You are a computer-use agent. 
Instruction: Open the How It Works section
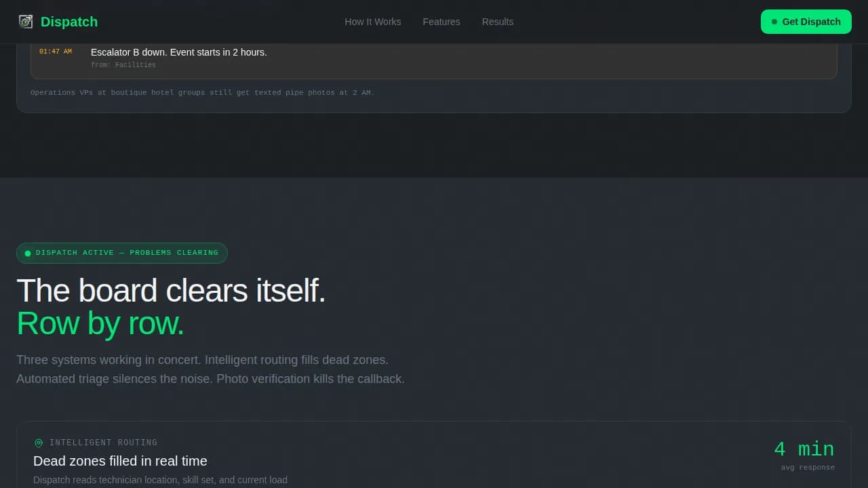pyautogui.click(x=372, y=22)
